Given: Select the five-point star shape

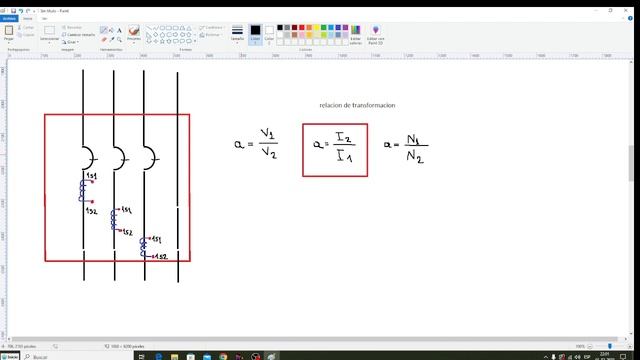Looking at the screenshot, I should pos(162,41).
